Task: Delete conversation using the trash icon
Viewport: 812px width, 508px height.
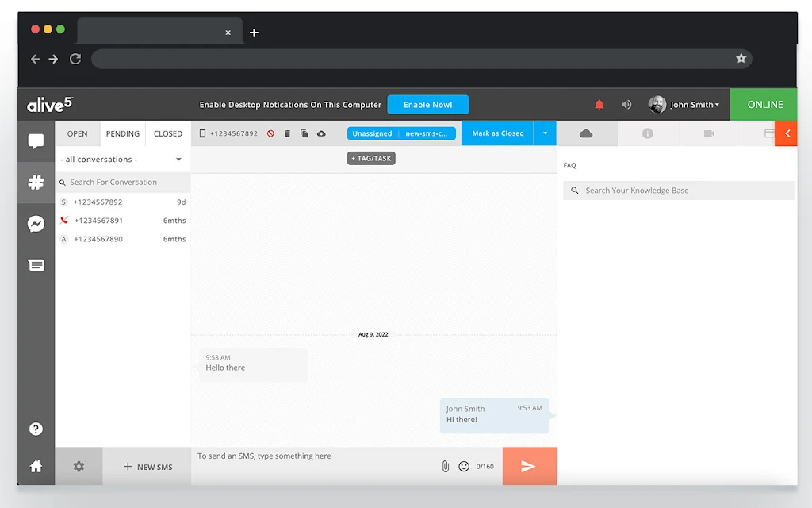Action: (x=287, y=133)
